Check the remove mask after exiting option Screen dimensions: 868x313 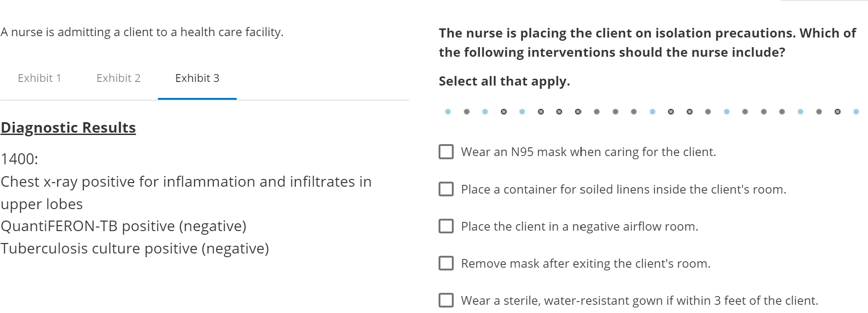(446, 263)
